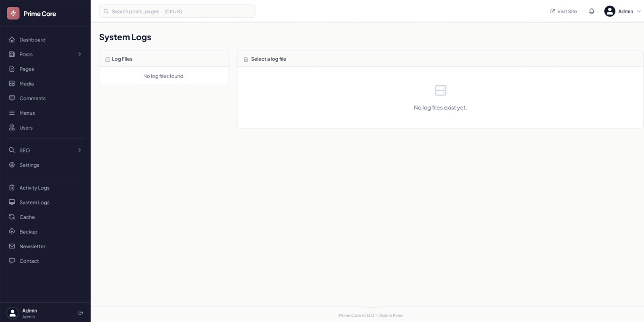
Task: Go to Activity Logs
Action: pyautogui.click(x=34, y=188)
